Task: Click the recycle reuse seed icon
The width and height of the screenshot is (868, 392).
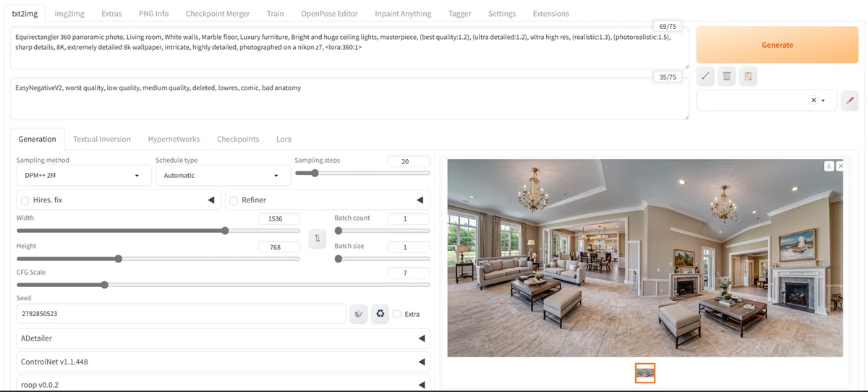Action: 380,314
